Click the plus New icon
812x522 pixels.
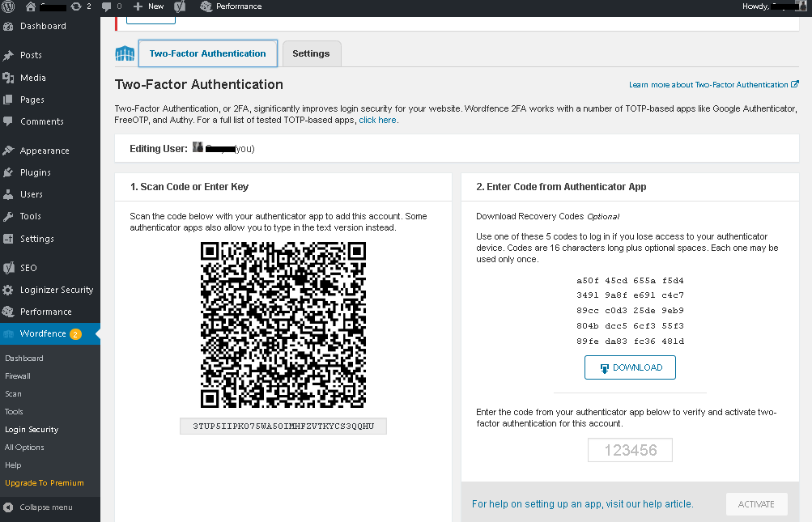pos(138,6)
